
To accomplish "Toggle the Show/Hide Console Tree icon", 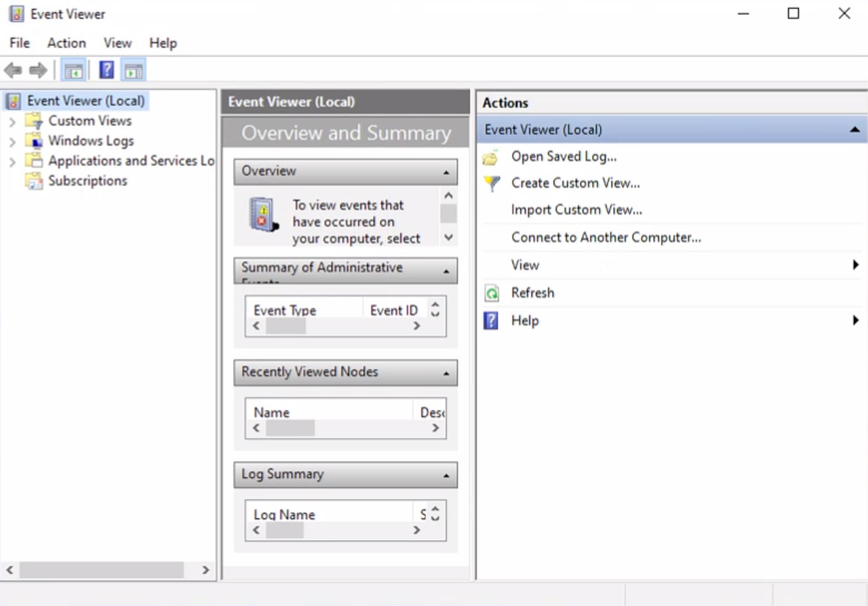I will tap(73, 71).
